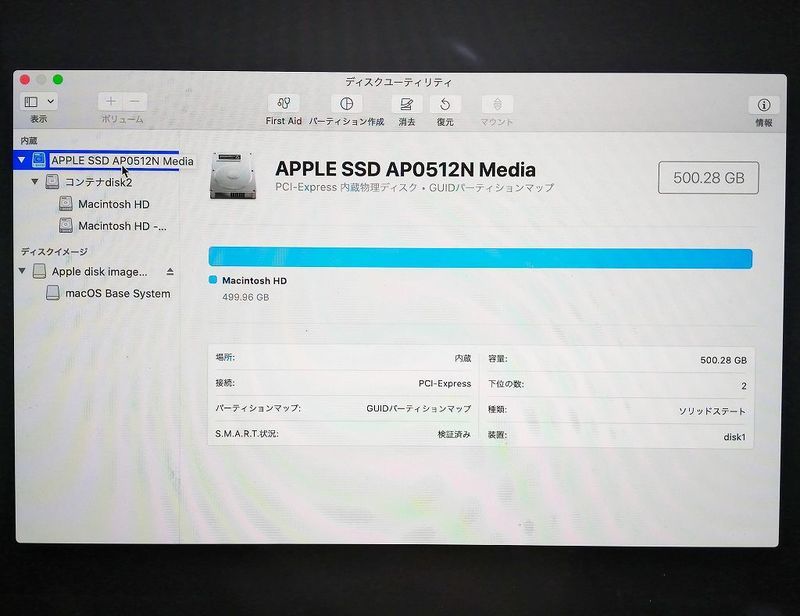Open the Partition (パーティション作成) tool
This screenshot has width=800, height=616.
346,104
